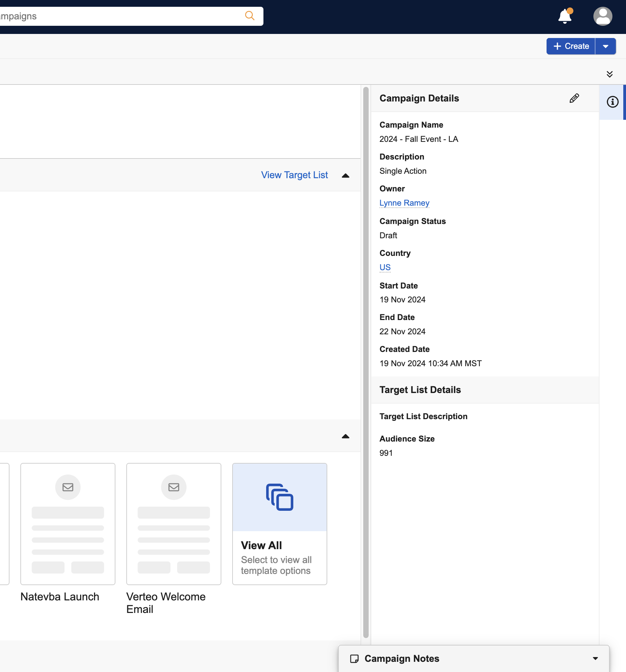Click the search magnifier icon

click(250, 16)
